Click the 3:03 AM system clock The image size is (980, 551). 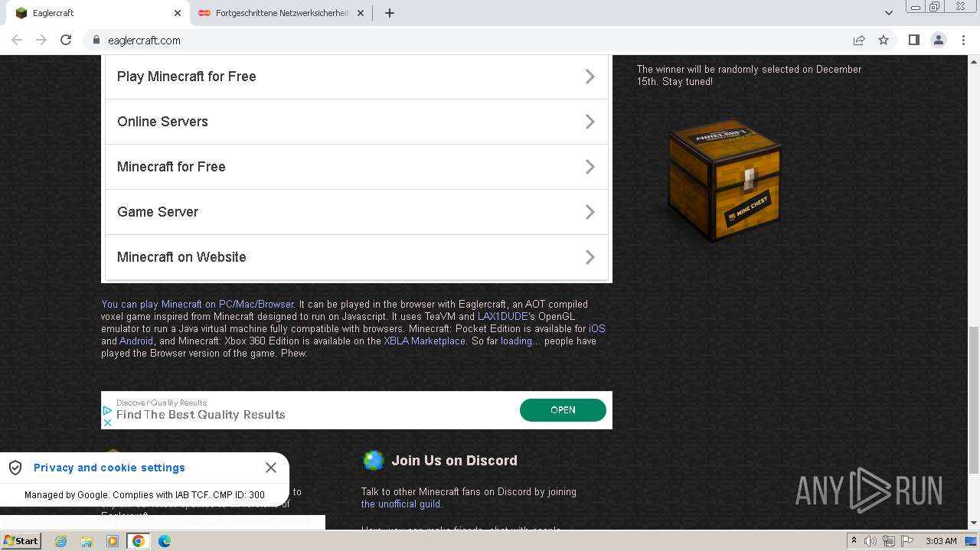tap(941, 541)
